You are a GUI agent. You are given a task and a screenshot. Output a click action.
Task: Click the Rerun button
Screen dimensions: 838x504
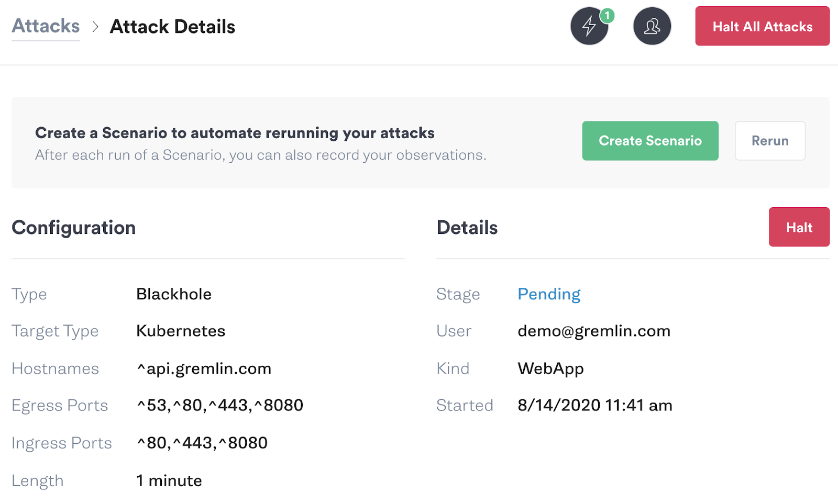coord(770,141)
